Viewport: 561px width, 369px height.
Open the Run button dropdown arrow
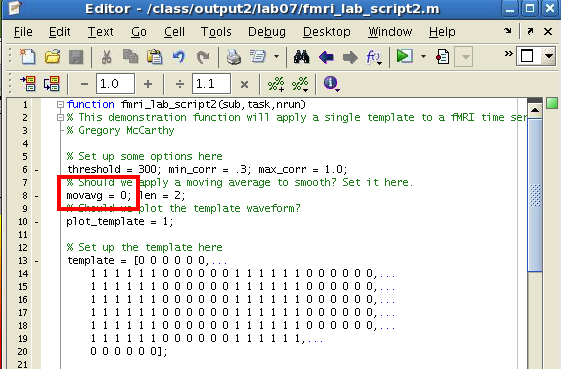(x=423, y=57)
